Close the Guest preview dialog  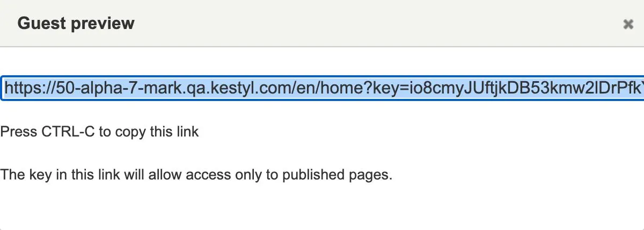click(x=628, y=24)
